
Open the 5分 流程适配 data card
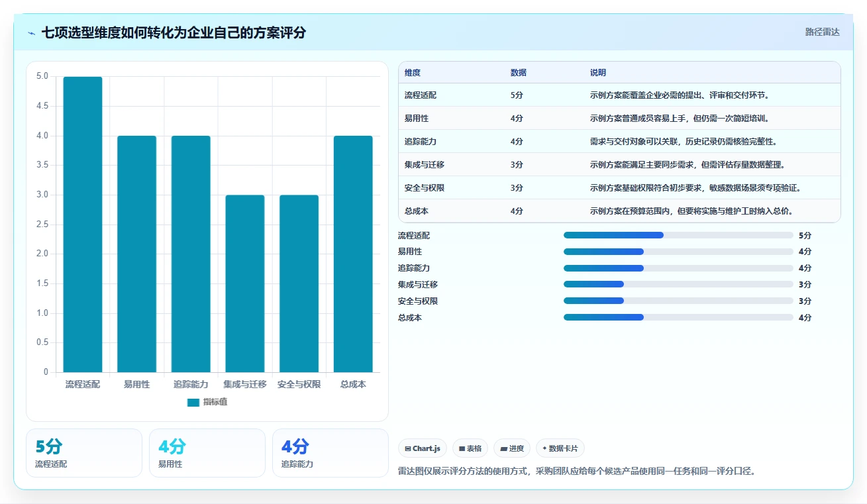coord(84,453)
